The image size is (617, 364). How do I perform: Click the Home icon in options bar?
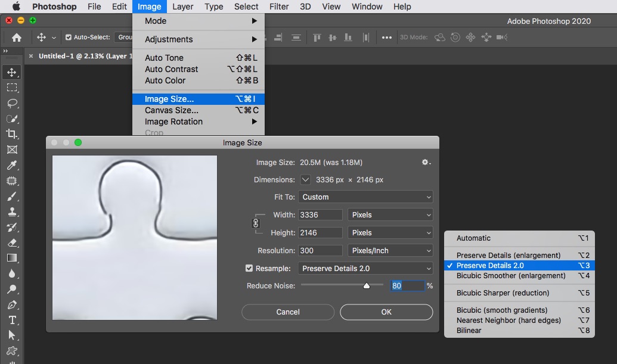tap(17, 37)
